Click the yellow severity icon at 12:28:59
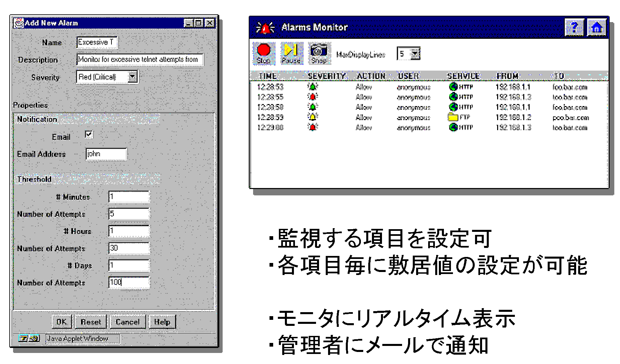Image resolution: width=620 pixels, height=364 pixels. (x=312, y=117)
